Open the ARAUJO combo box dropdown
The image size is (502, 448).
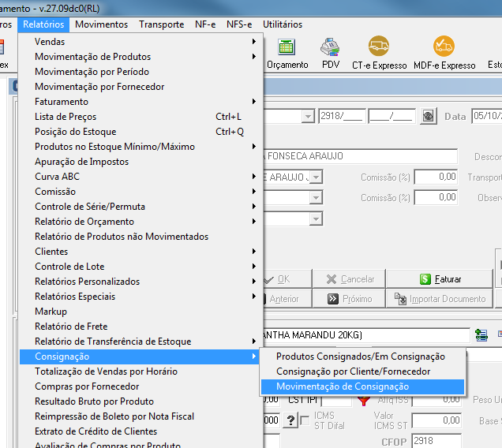point(316,177)
